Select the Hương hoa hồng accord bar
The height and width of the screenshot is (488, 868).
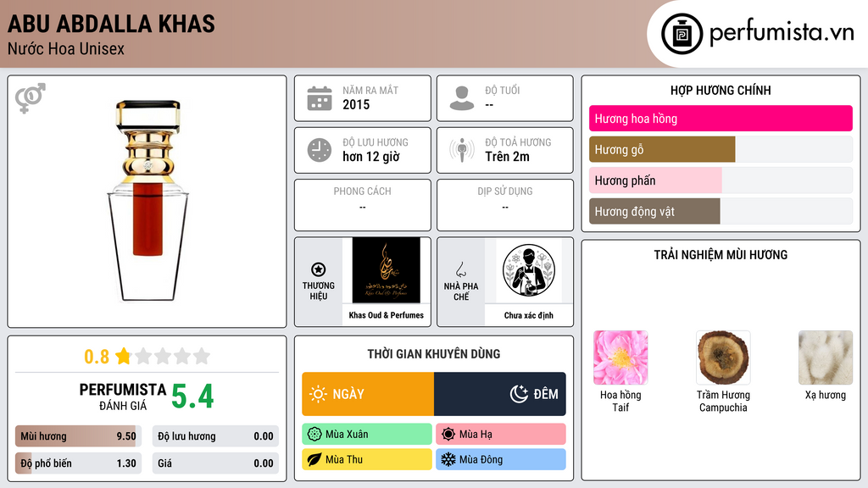click(721, 119)
